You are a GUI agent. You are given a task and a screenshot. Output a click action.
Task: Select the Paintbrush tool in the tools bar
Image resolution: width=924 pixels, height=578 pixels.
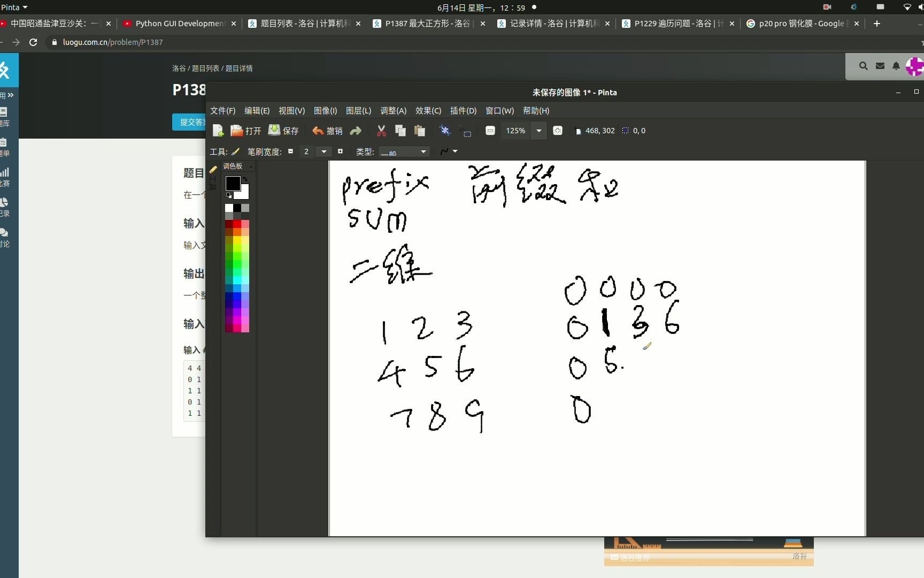236,152
